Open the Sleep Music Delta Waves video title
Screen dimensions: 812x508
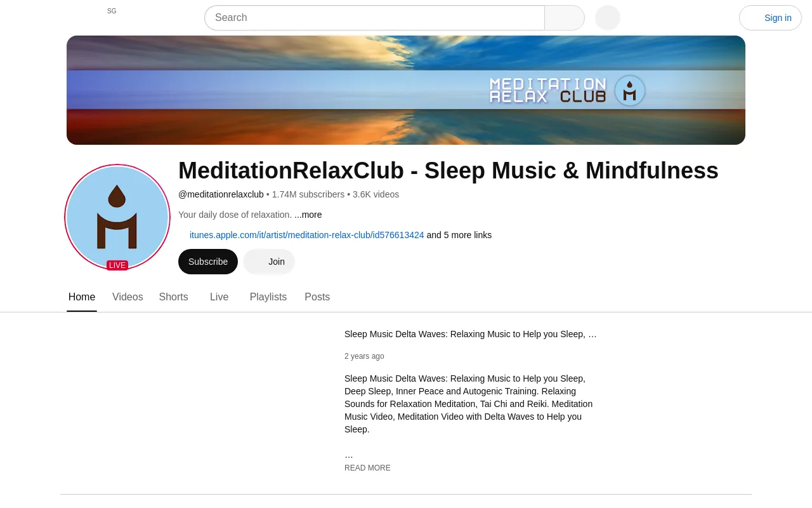tap(471, 334)
